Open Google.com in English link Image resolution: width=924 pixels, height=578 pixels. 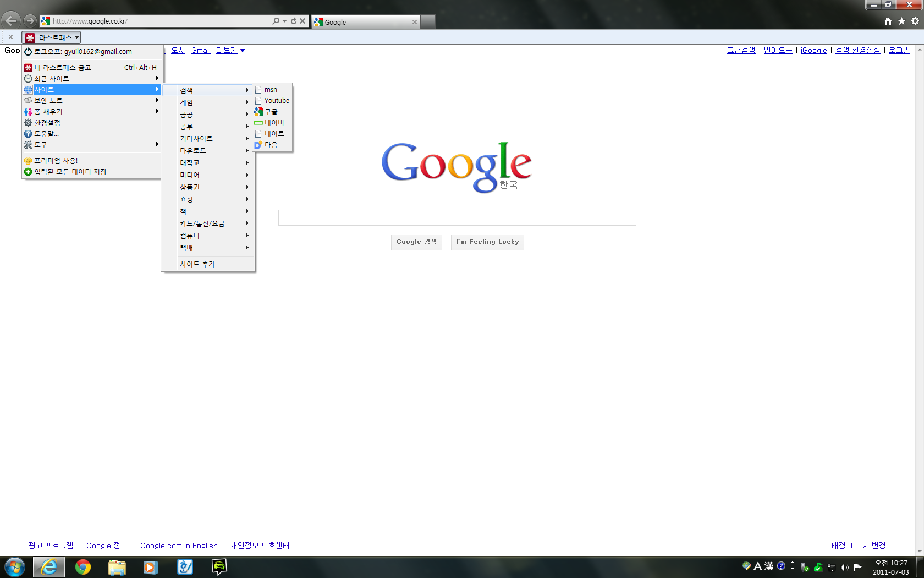coord(179,546)
